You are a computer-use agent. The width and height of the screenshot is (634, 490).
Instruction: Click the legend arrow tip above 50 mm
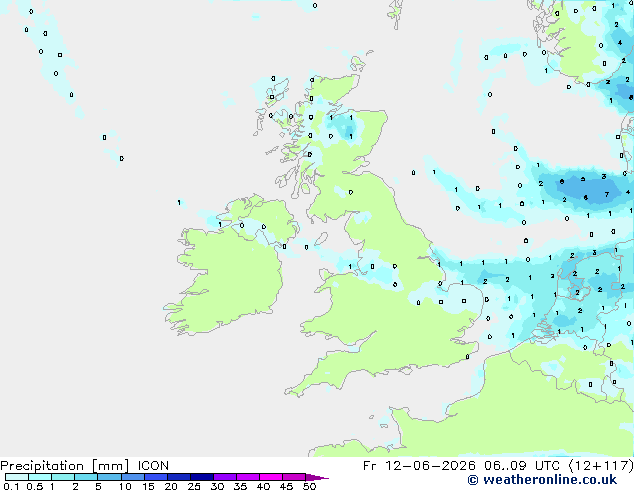click(317, 477)
